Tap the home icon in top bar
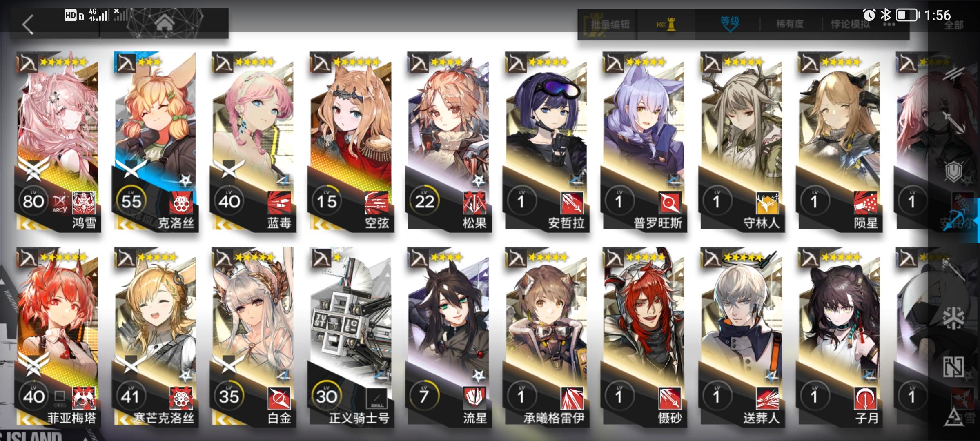Image resolution: width=980 pixels, height=441 pixels. [x=165, y=24]
